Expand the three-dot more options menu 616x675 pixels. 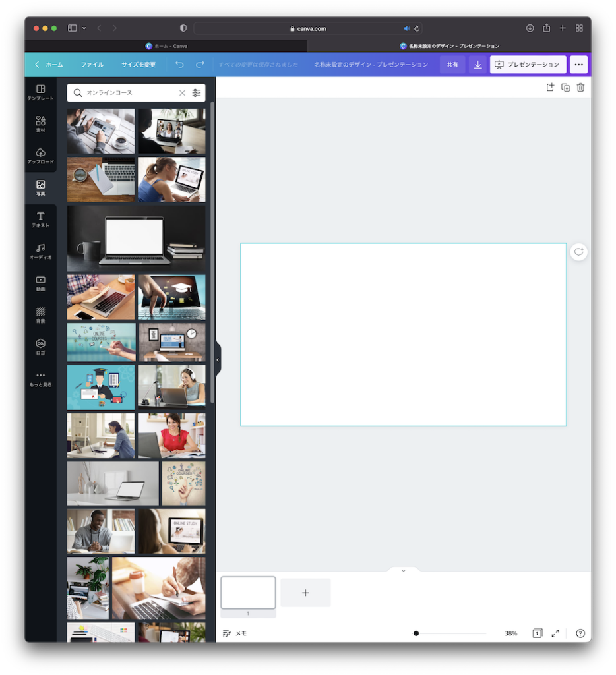(578, 65)
